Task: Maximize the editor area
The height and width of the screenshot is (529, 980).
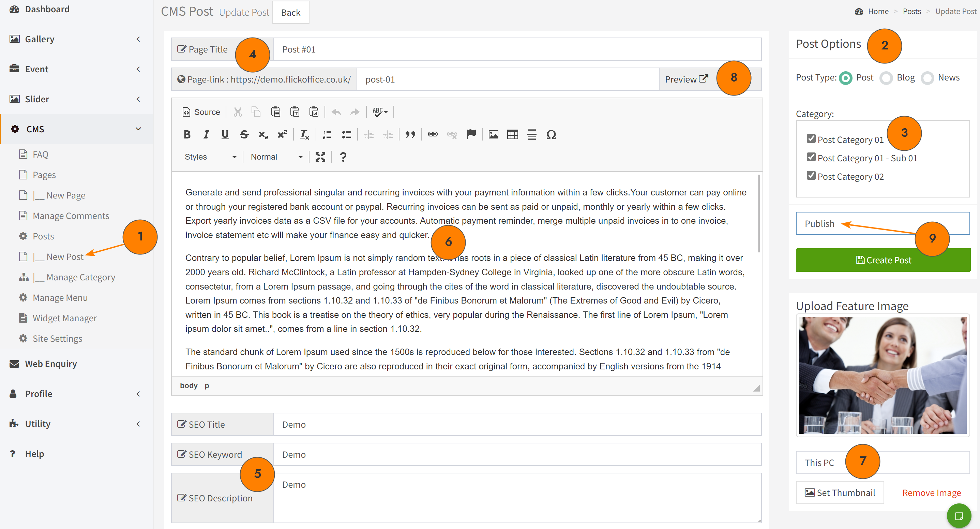Action: [320, 157]
